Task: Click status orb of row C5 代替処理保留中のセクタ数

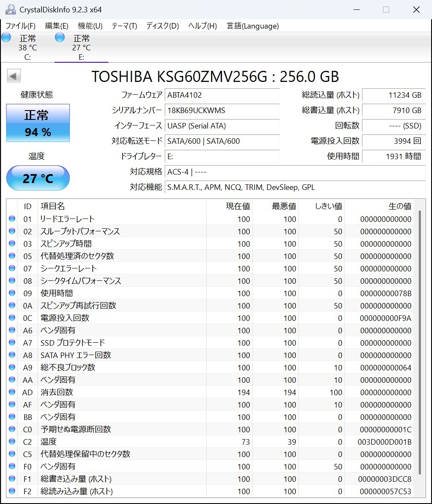Action: click(12, 454)
